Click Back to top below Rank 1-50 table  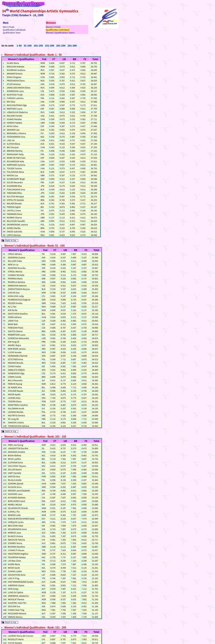point(10,241)
